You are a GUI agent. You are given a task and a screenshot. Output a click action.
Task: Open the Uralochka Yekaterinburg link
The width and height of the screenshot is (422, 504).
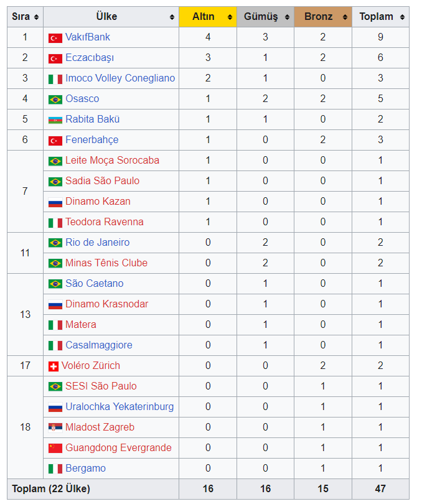pyautogui.click(x=120, y=407)
